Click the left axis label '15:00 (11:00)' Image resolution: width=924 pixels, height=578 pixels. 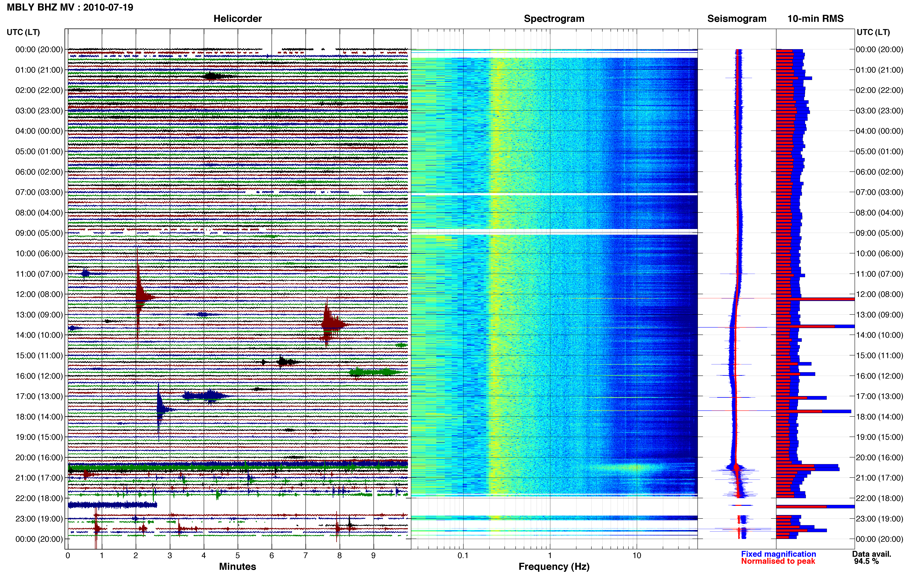[39, 355]
